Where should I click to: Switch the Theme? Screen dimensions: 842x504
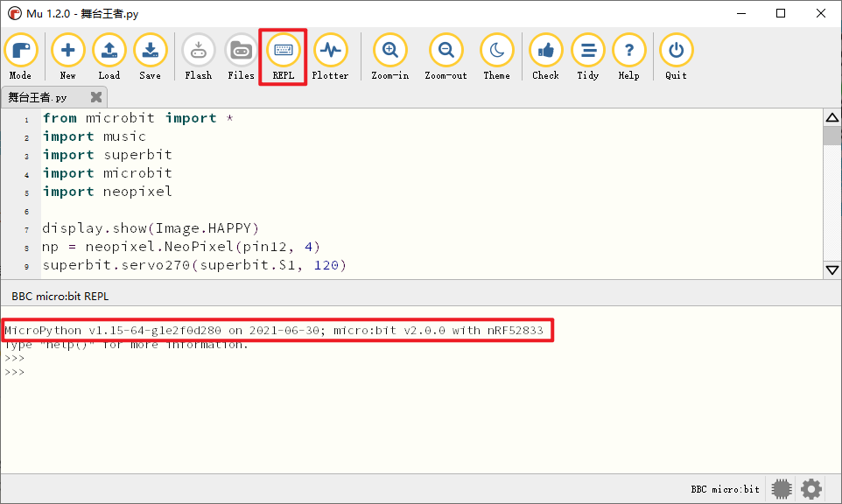click(497, 56)
